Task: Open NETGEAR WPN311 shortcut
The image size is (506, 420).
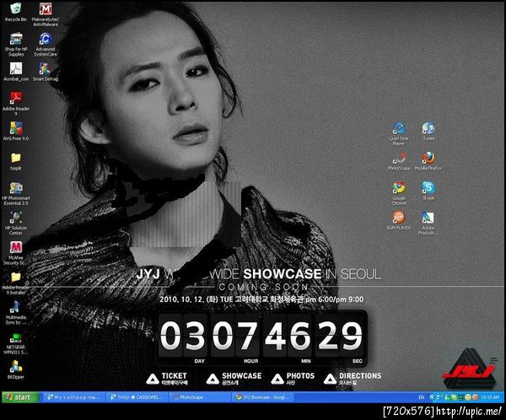Action: 16,344
